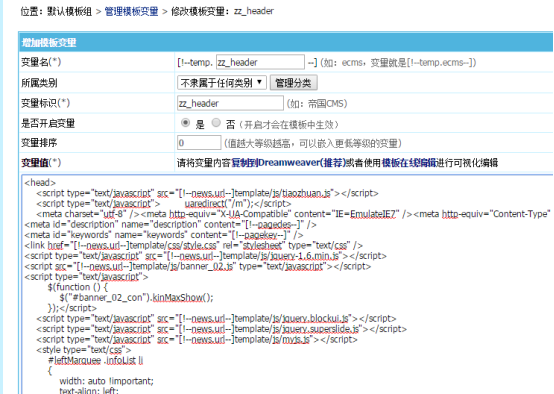554x394 pixels.
Task: Click the myjs.js script line
Action: 197,339
